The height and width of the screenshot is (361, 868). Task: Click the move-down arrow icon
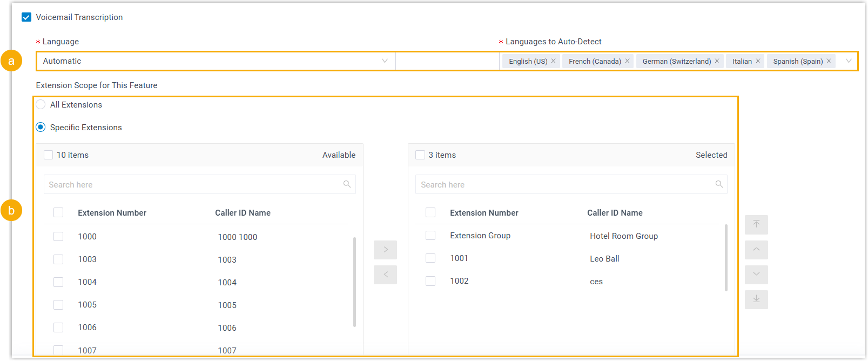pos(756,275)
